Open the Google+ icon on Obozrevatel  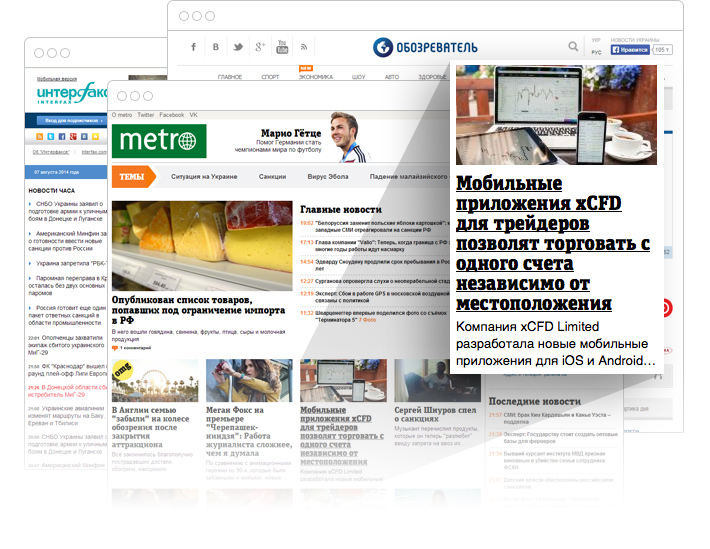coord(260,47)
